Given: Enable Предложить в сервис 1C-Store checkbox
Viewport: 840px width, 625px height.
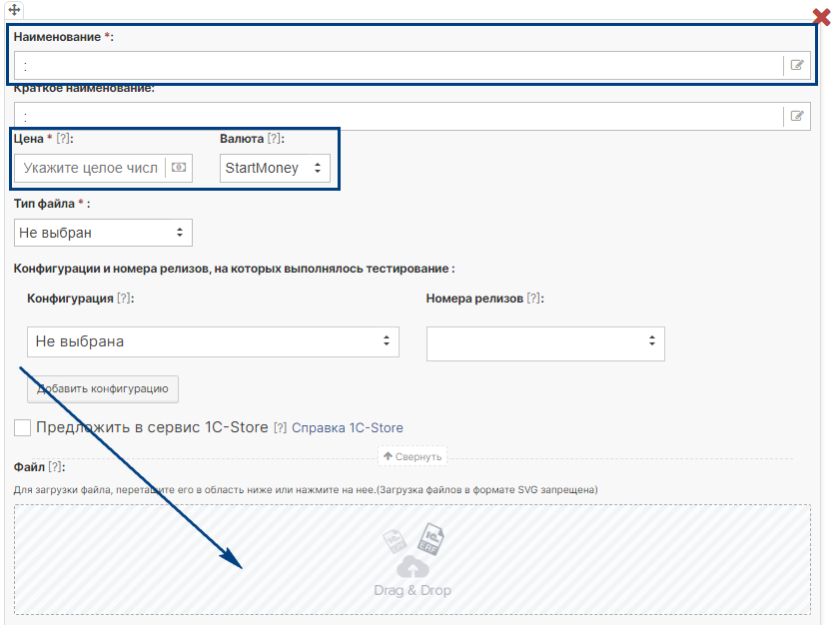Looking at the screenshot, I should (x=23, y=428).
